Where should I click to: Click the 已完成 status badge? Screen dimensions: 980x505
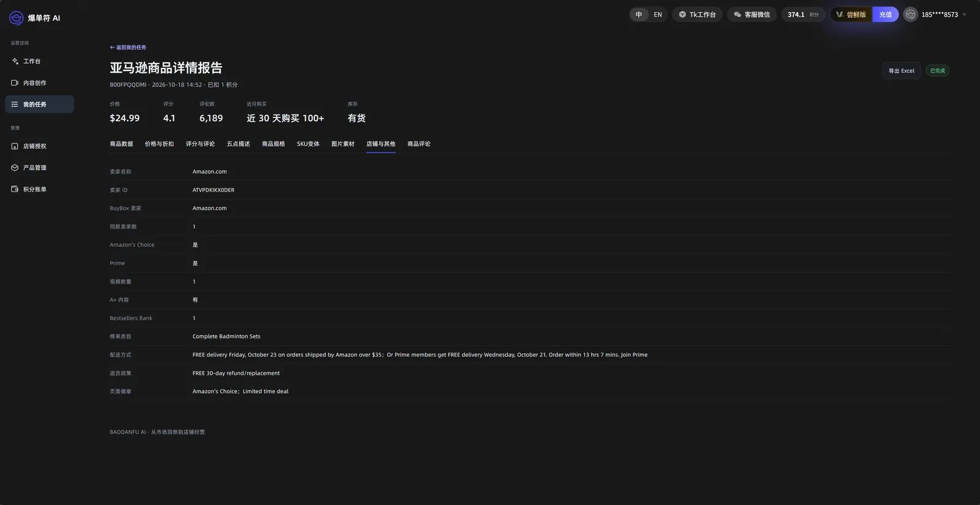pyautogui.click(x=937, y=71)
